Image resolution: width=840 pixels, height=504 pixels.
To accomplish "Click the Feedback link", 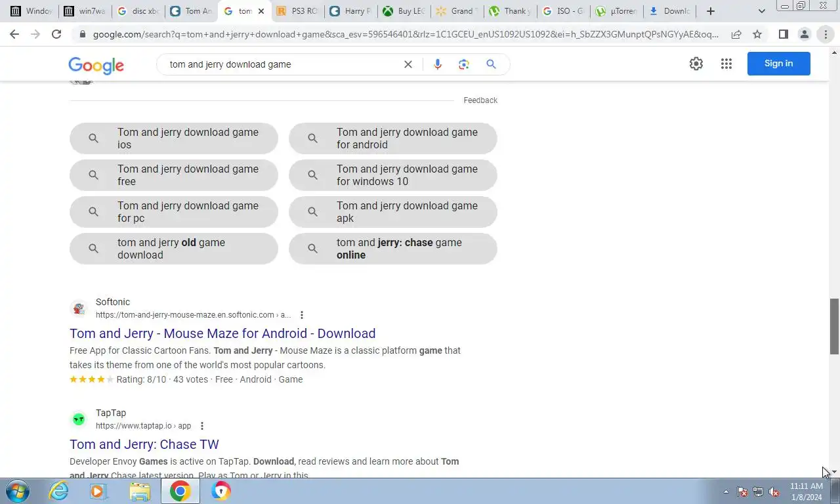I will [x=480, y=100].
